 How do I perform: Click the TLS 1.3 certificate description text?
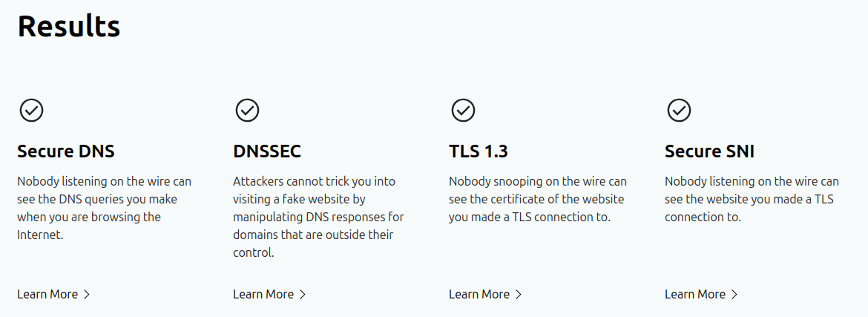point(537,199)
